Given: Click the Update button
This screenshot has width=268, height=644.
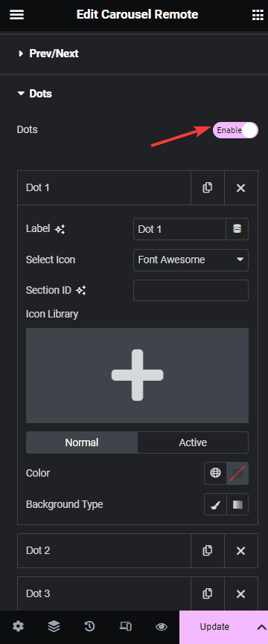Looking at the screenshot, I should 214,627.
